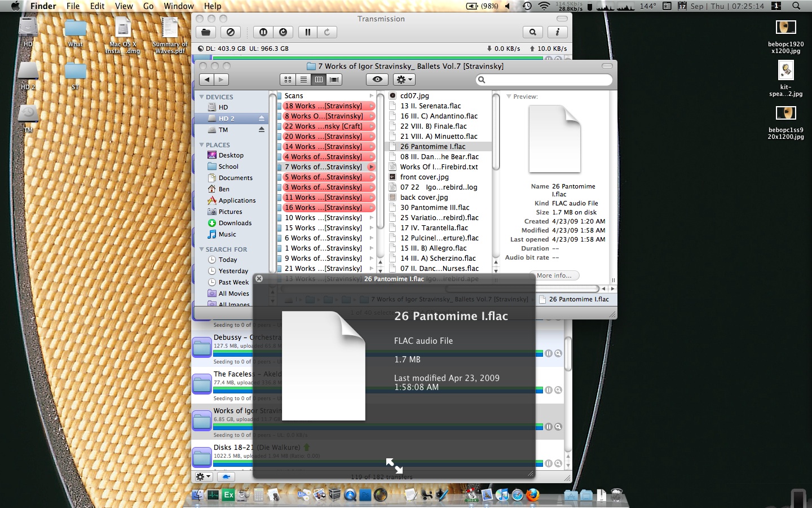Screen dimensions: 812x508
Task: Click in the Finder search field
Action: (x=544, y=80)
